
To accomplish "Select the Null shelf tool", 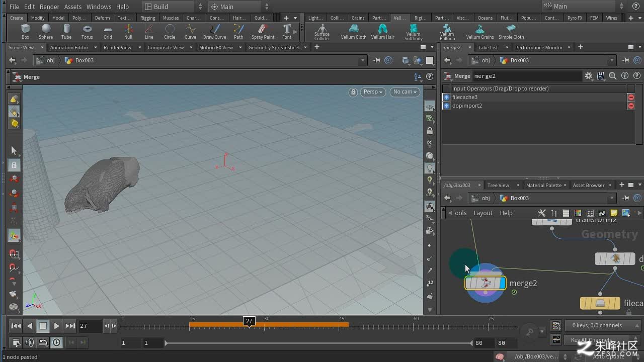I will [128, 32].
